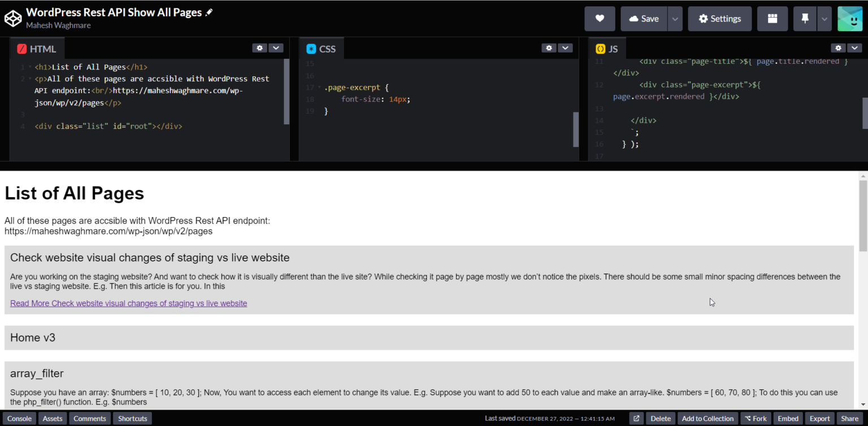Open the Assets tab in footer

pyautogui.click(x=53, y=419)
